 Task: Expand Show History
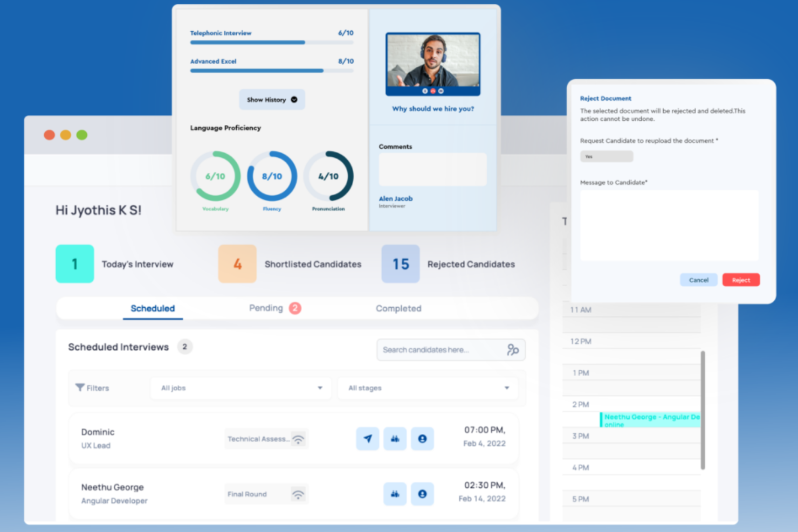pos(272,100)
